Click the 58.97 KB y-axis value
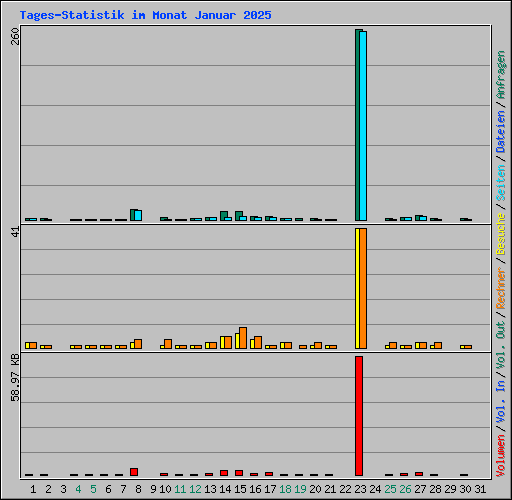Screen dimensions: 512x500 15,377
